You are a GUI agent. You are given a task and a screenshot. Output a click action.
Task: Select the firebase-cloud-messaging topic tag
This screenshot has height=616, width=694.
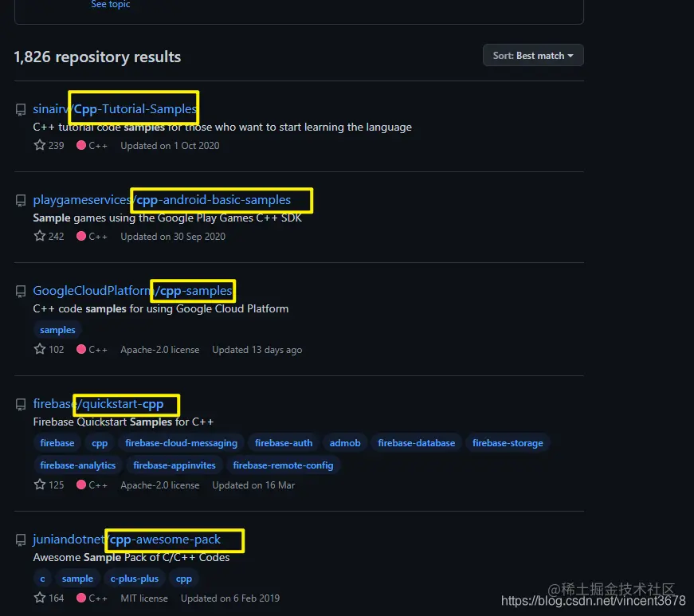tap(181, 443)
